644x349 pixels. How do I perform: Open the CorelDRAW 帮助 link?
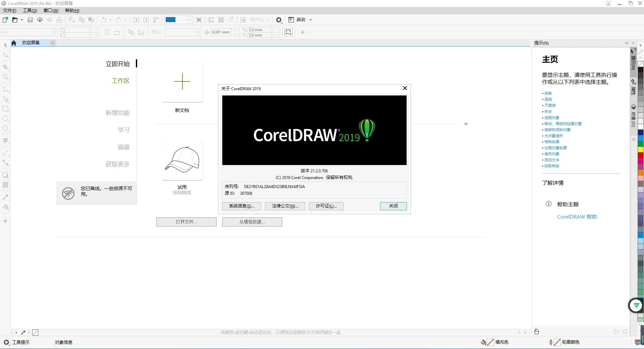[577, 217]
